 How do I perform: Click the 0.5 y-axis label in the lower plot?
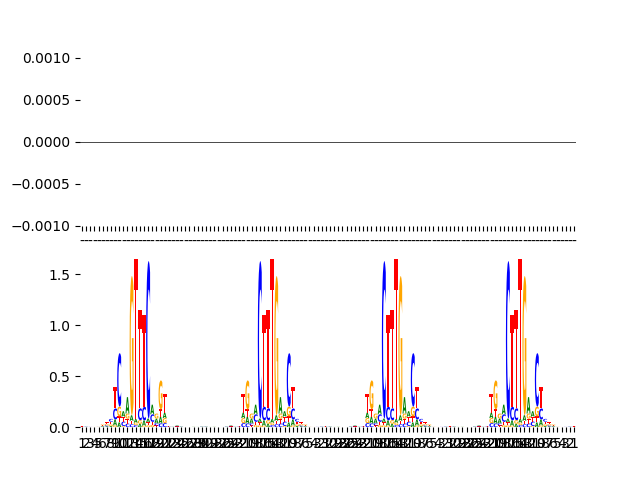coord(59,377)
